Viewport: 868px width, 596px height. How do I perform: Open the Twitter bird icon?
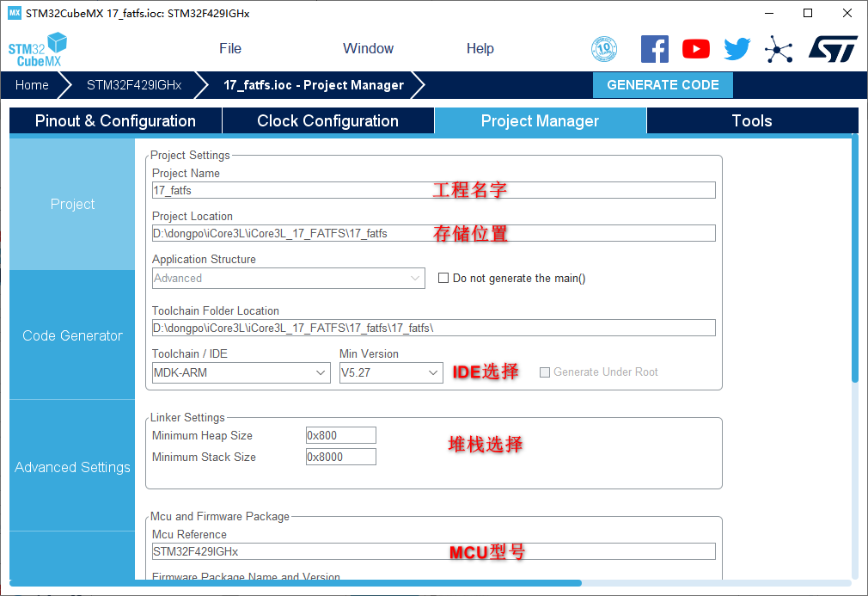pos(737,49)
